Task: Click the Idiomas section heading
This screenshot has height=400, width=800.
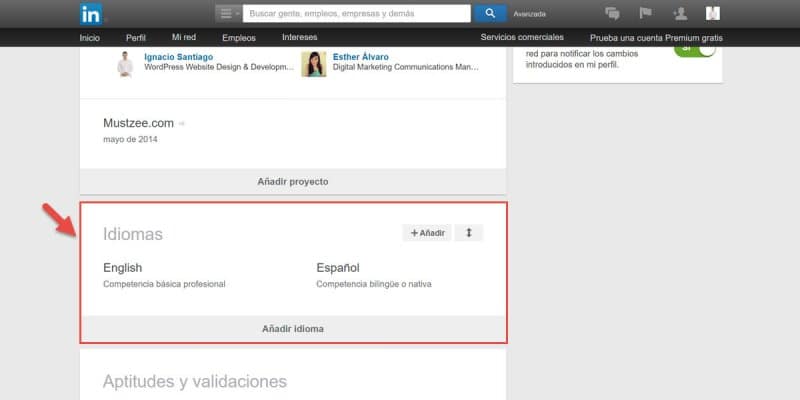Action: 133,234
